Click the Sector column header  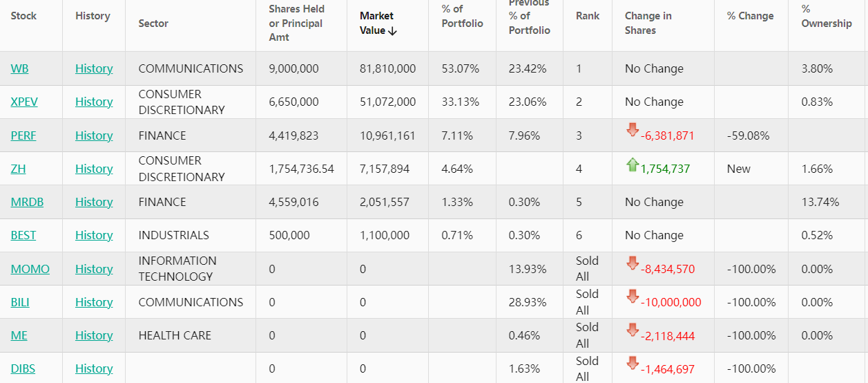tap(153, 23)
